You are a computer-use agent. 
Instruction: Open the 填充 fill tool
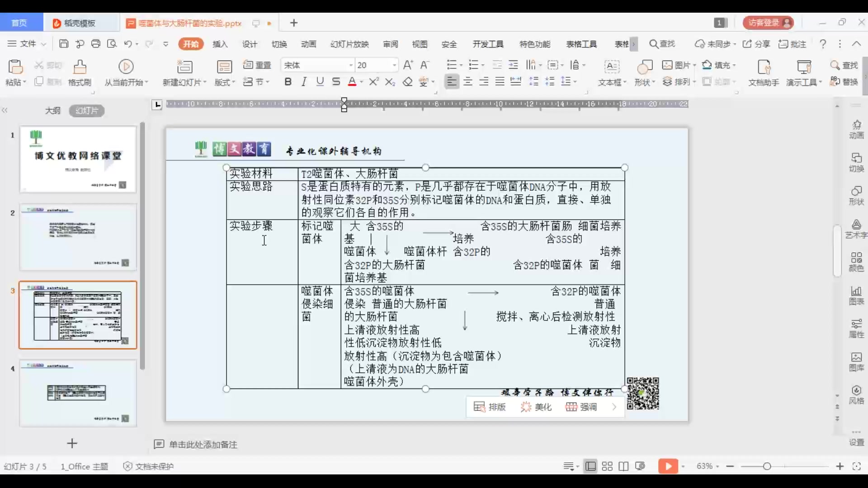[719, 66]
